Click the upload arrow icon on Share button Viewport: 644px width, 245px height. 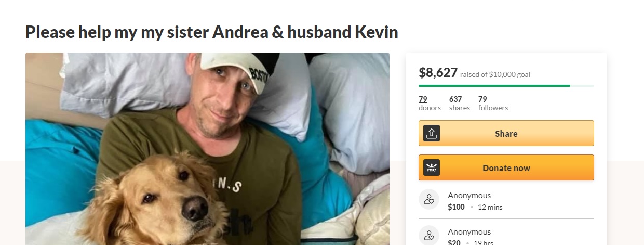coord(432,133)
